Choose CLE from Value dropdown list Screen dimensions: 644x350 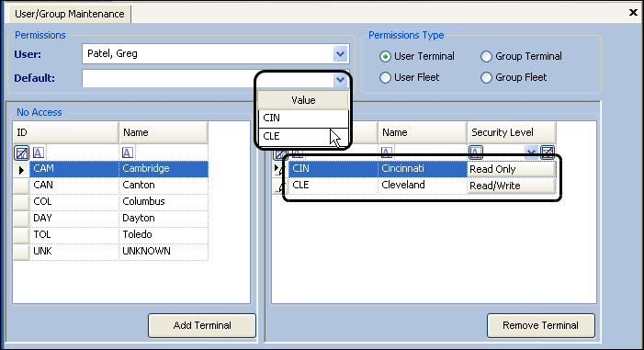coord(303,136)
